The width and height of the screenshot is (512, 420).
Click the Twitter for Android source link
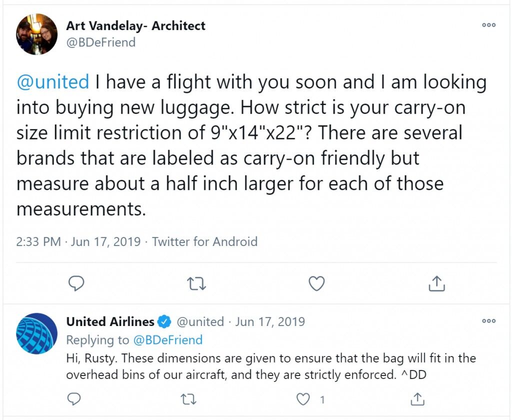coord(204,241)
